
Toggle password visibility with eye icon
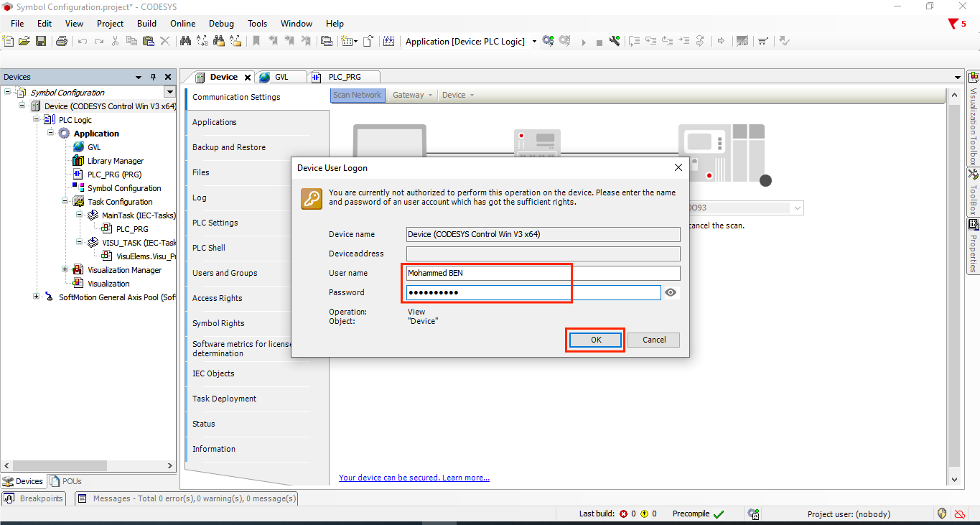(x=671, y=292)
